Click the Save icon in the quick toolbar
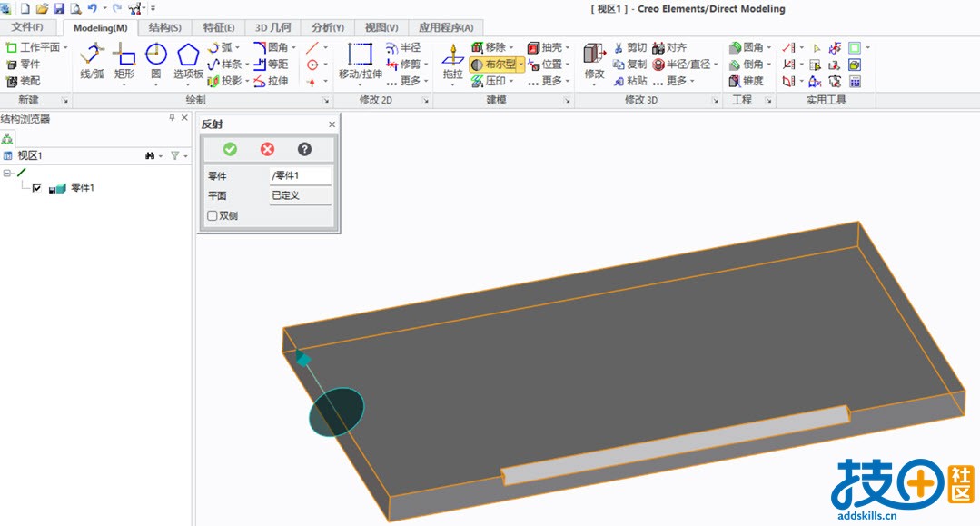Image resolution: width=980 pixels, height=526 pixels. click(59, 9)
